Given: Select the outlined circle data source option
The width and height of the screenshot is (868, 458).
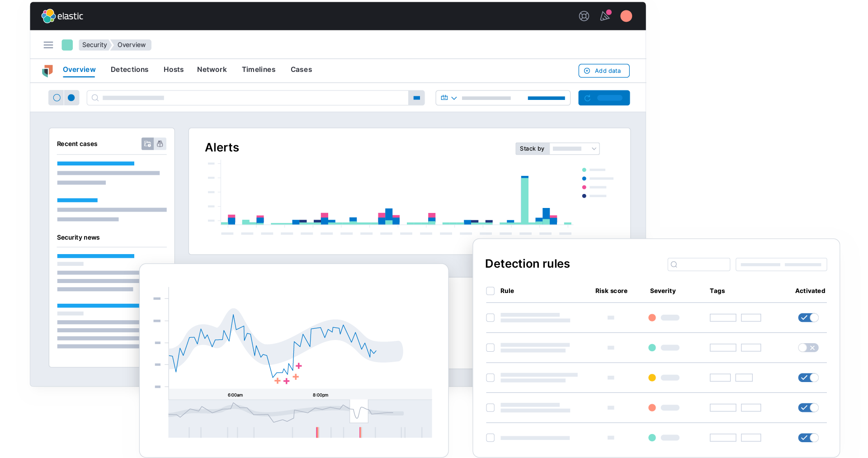Looking at the screenshot, I should (57, 98).
